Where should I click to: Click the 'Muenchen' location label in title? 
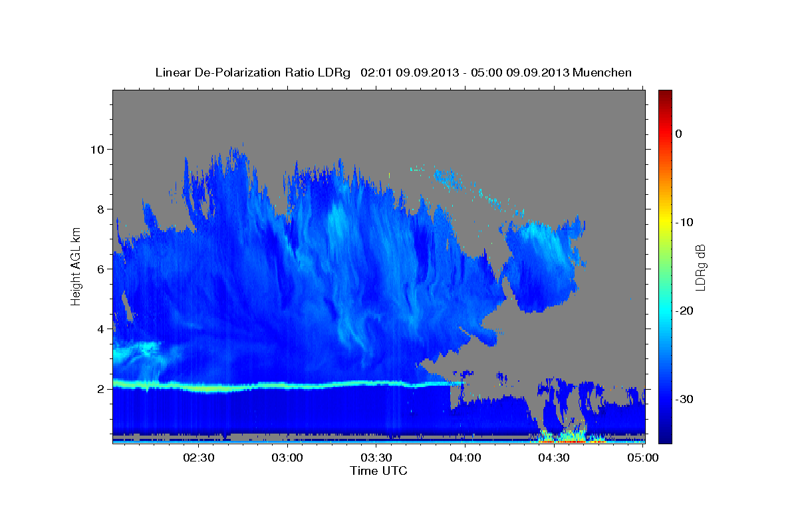click(602, 72)
